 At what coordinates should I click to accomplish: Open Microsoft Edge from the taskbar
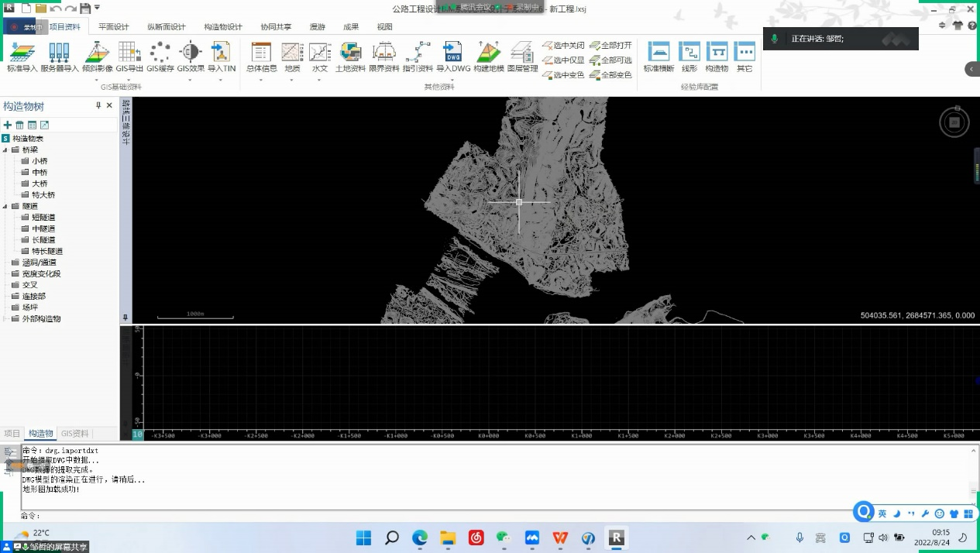click(x=419, y=538)
